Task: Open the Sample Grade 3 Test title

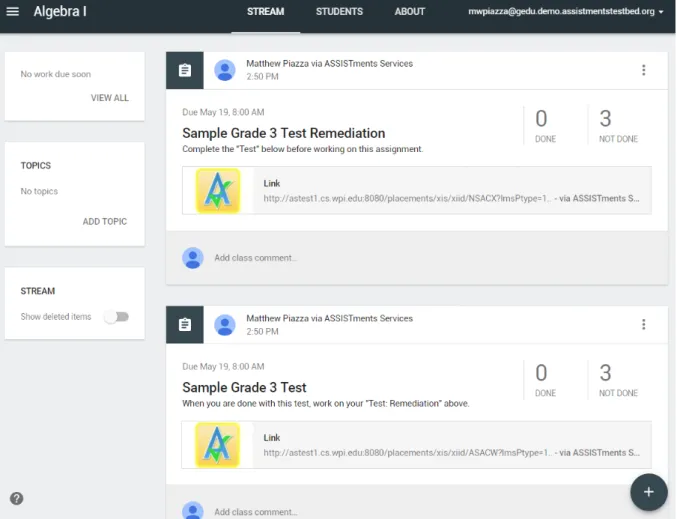Action: tap(244, 387)
